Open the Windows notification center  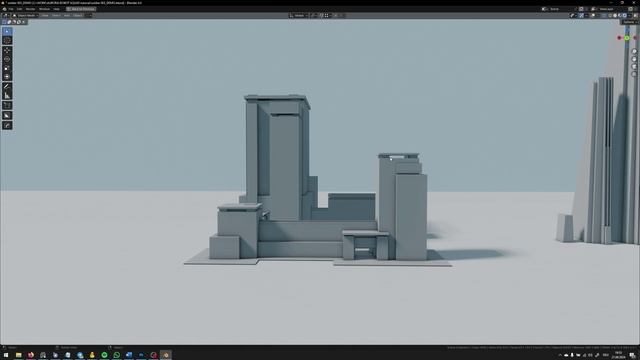click(x=633, y=355)
